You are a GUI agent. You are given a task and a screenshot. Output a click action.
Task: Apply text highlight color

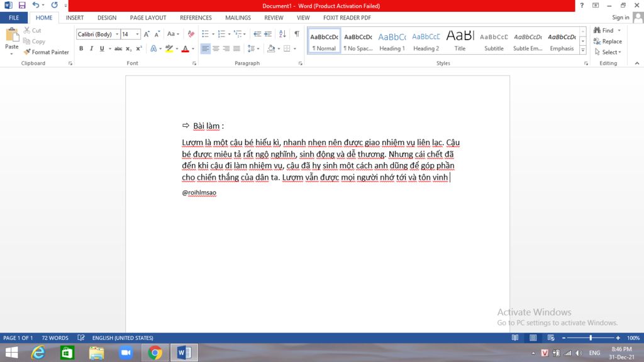169,48
